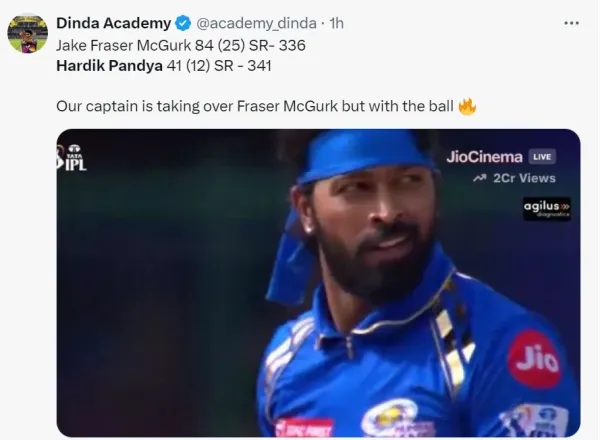Screen dimensions: 600x440
Task: Open the tweet via the 1h timestamp
Action: point(337,23)
